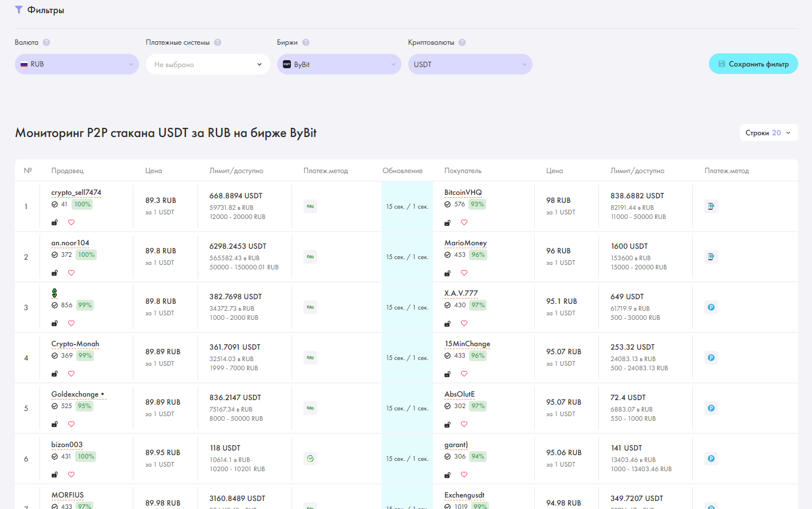Favorite buyer MarioMoney with heart
This screenshot has height=509, width=812.
tap(464, 273)
